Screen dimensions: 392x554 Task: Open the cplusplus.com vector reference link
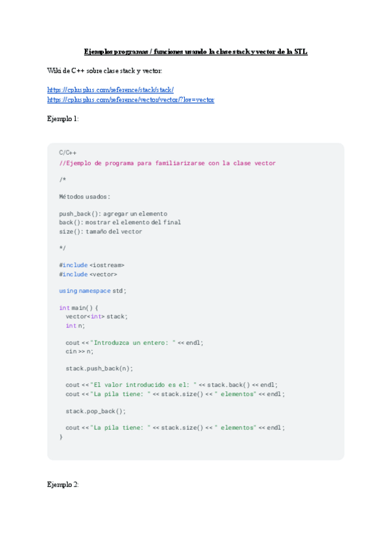coord(131,99)
